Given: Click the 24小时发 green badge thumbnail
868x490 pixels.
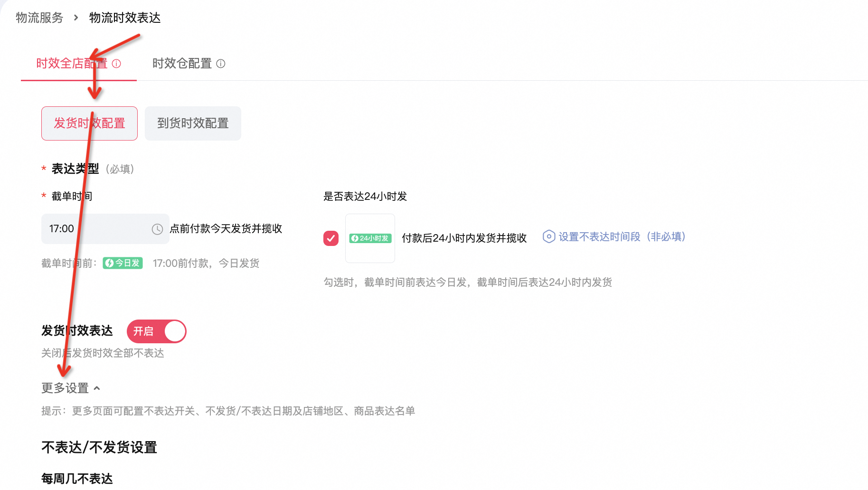Looking at the screenshot, I should (370, 238).
